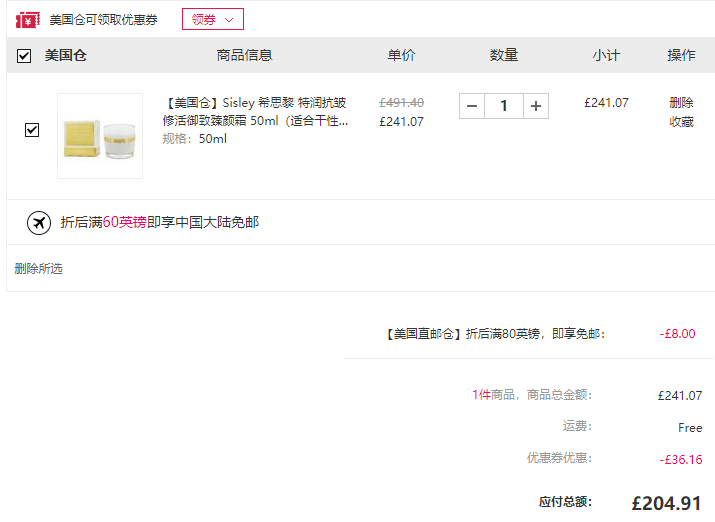The height and width of the screenshot is (522, 715).
Task: Click the subtotal £241.07 in 小计 column
Action: (x=606, y=103)
